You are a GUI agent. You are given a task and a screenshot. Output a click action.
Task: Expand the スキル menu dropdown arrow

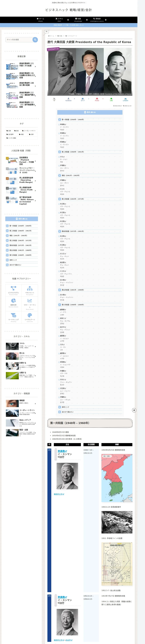click(x=68, y=20)
